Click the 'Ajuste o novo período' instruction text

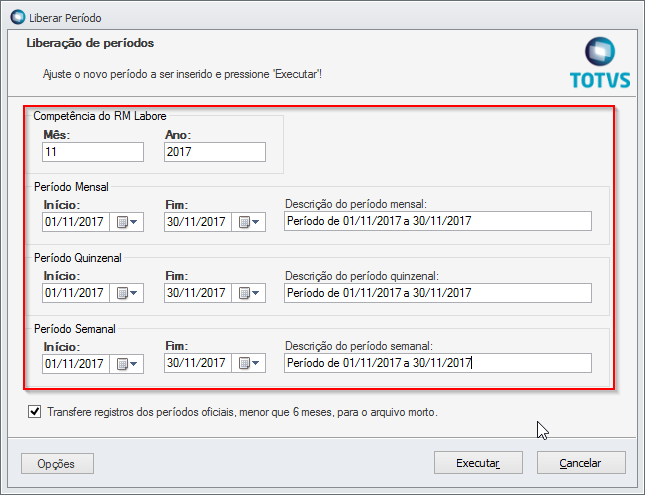pos(182,74)
